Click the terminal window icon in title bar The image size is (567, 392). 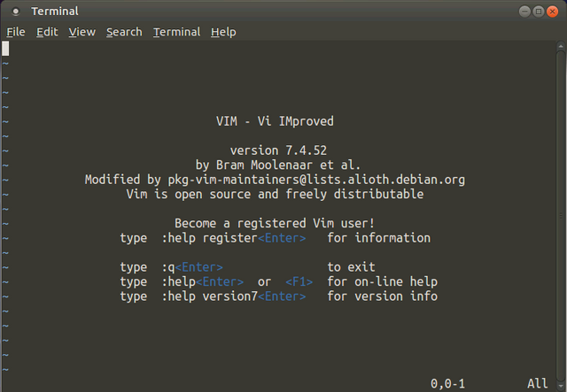pyautogui.click(x=16, y=12)
